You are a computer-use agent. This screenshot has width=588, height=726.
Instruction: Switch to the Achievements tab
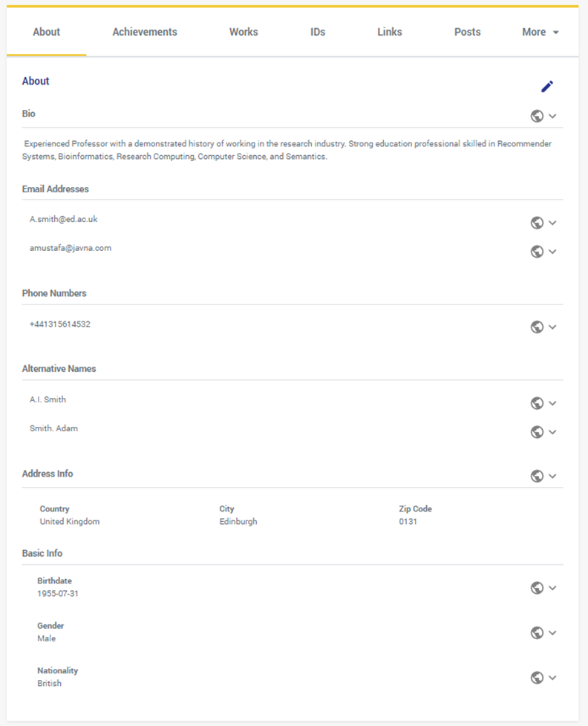145,32
